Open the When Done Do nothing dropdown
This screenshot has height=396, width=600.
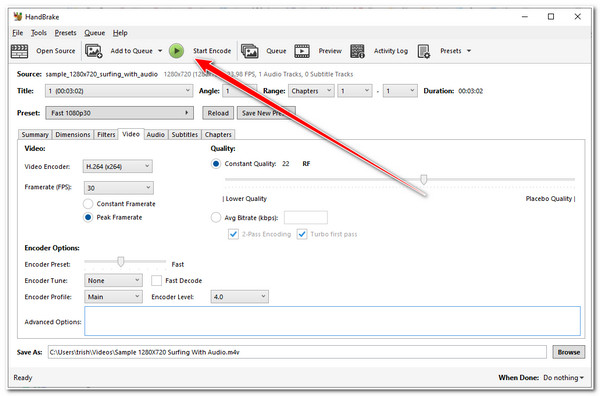563,378
